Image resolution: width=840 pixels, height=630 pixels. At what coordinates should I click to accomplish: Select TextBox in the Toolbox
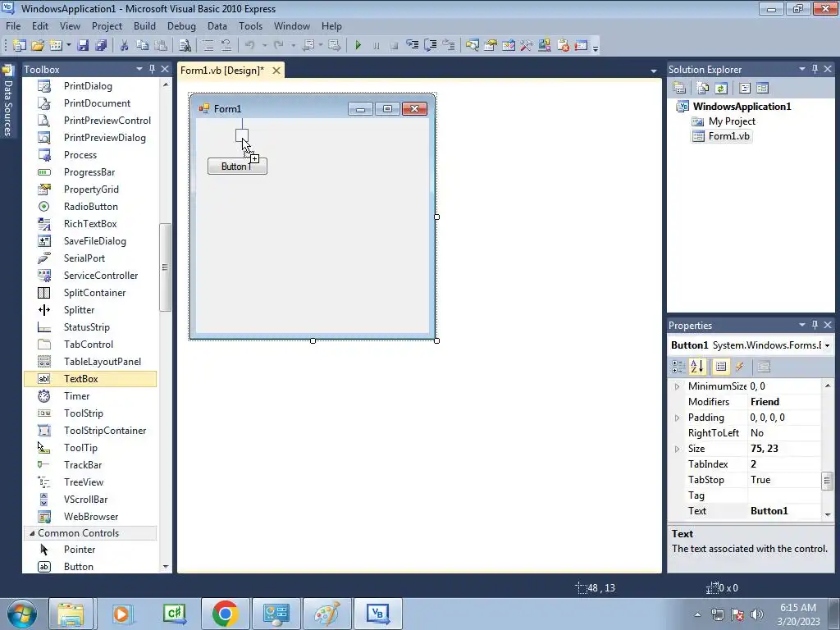(x=90, y=379)
